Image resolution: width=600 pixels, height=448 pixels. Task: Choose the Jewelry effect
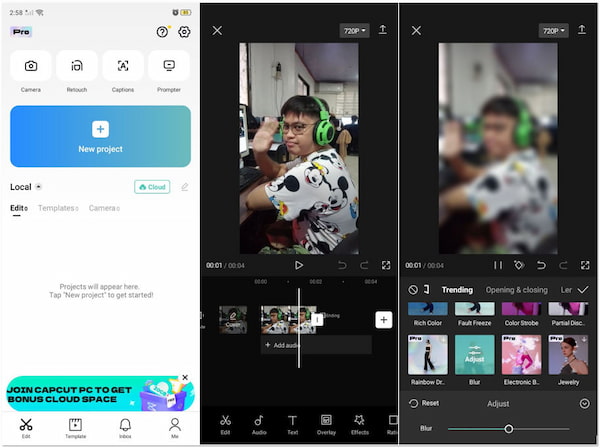click(568, 360)
